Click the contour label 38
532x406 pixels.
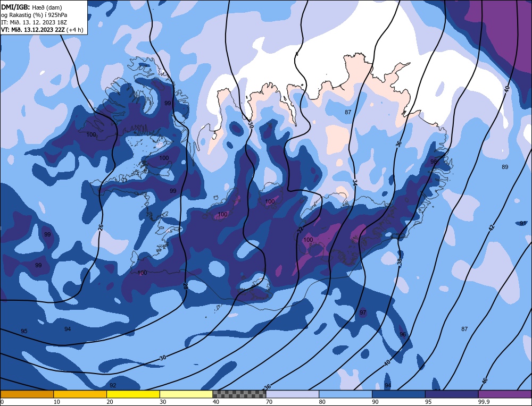400,262
